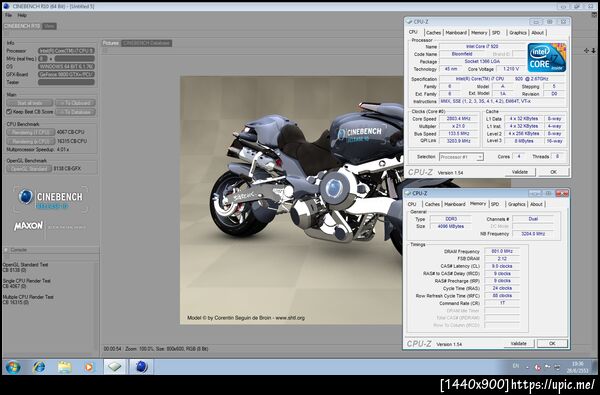Open Windows Media Player taskbar icon
The image size is (600, 395).
[x=89, y=367]
